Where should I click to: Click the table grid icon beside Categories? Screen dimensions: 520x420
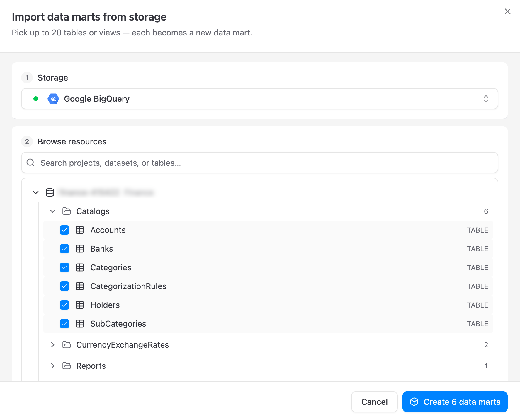coord(80,267)
